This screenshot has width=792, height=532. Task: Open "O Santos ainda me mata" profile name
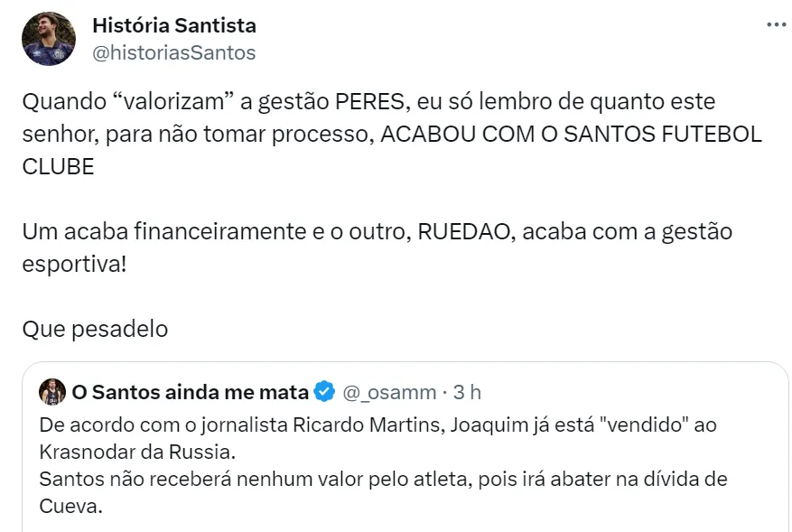[190, 392]
